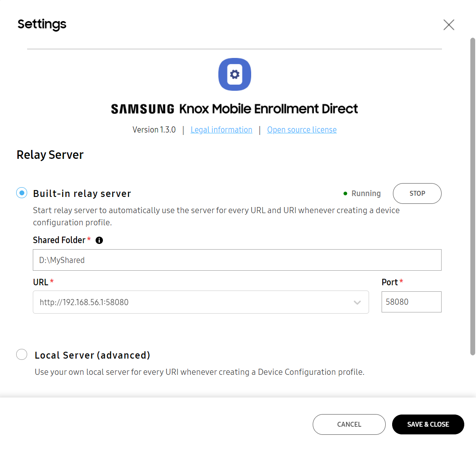476x451 pixels.
Task: Select the Local Server (advanced) radio button
Action: click(21, 355)
